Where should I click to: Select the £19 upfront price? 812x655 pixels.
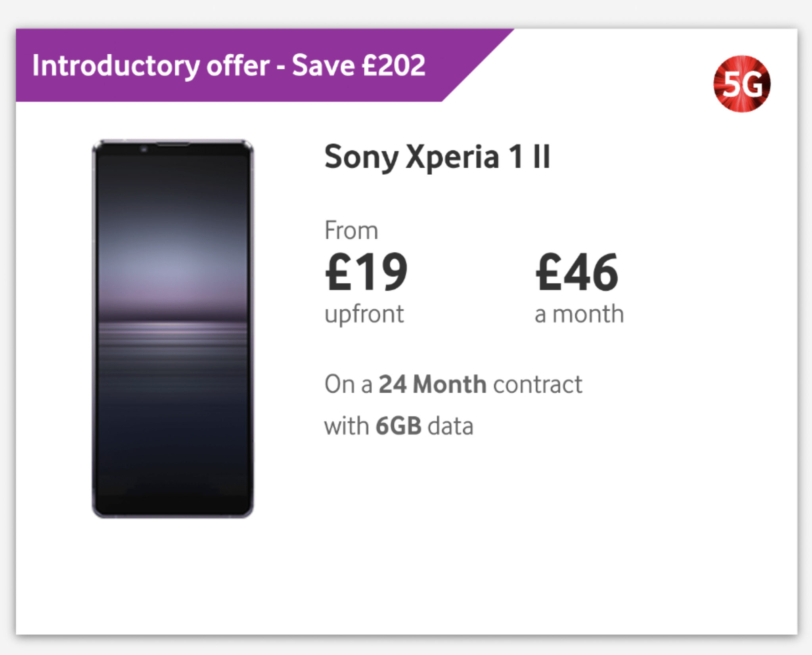pyautogui.click(x=366, y=272)
